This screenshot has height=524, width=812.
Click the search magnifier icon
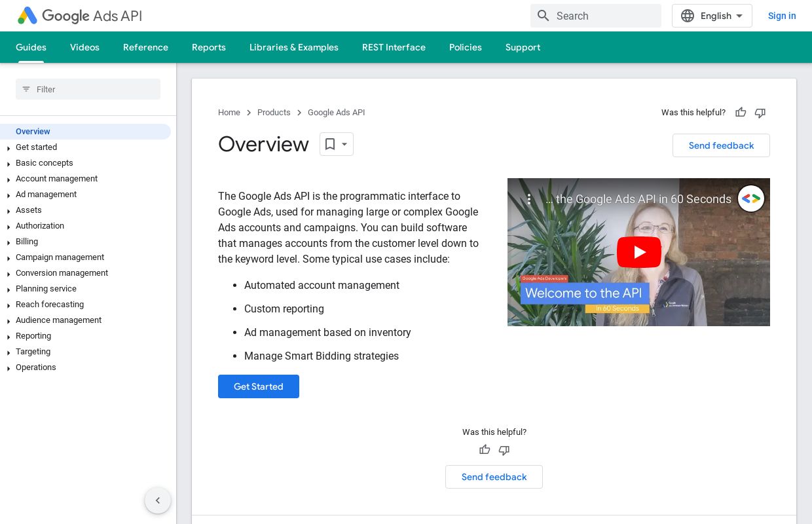(x=543, y=16)
